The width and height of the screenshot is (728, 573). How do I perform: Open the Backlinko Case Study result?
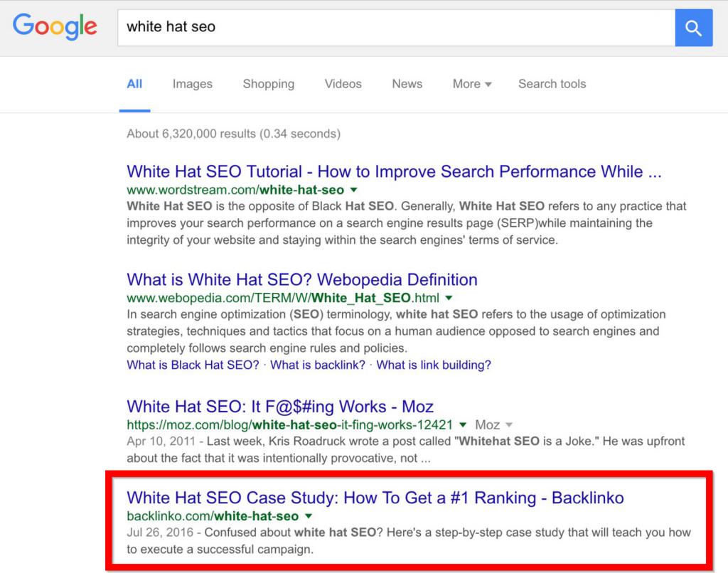coord(375,498)
